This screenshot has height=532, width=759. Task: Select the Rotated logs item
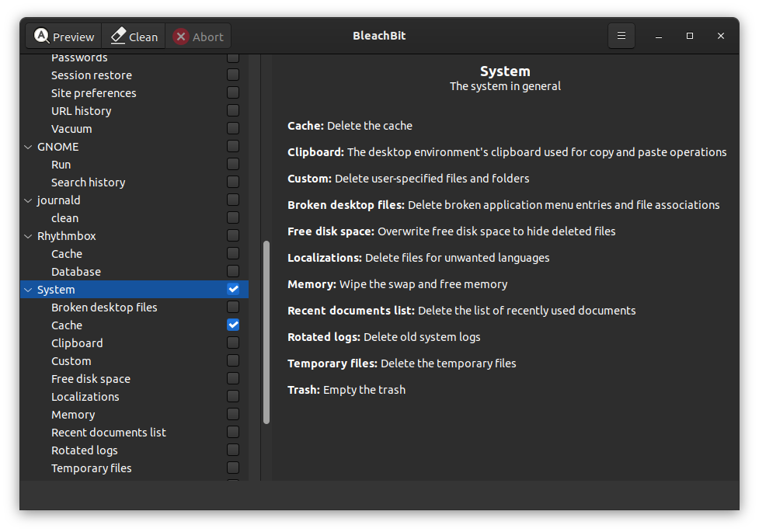85,450
